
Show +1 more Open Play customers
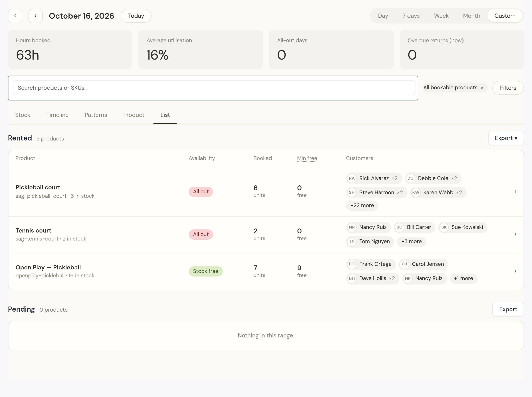tap(463, 278)
